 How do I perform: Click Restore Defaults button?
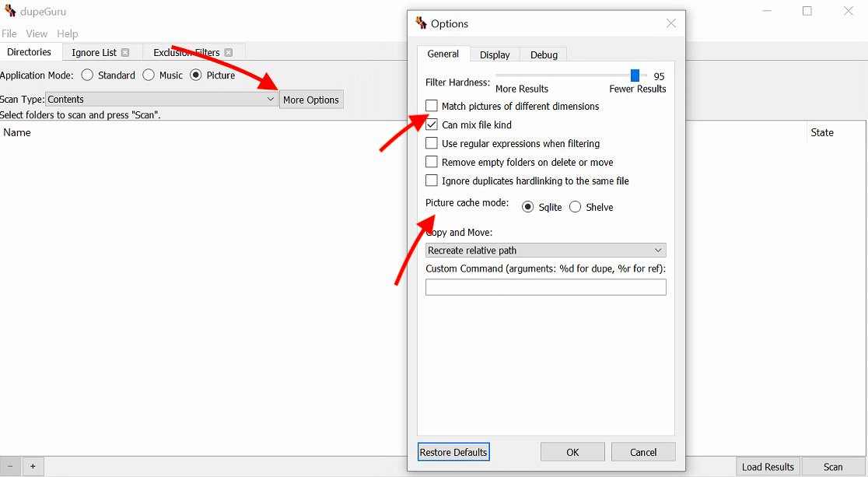click(x=453, y=452)
